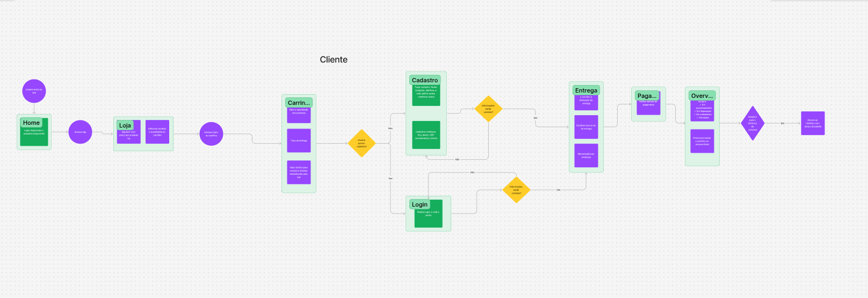Click the 'Cliente' title text

pos(334,60)
